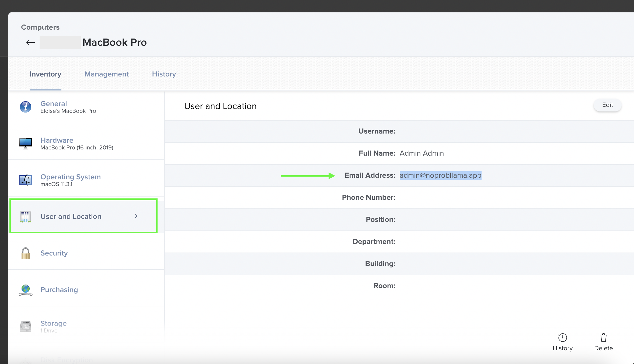Click the text MacBook Pro (16-inch, 2019)
This screenshot has height=364, width=634.
pos(77,148)
